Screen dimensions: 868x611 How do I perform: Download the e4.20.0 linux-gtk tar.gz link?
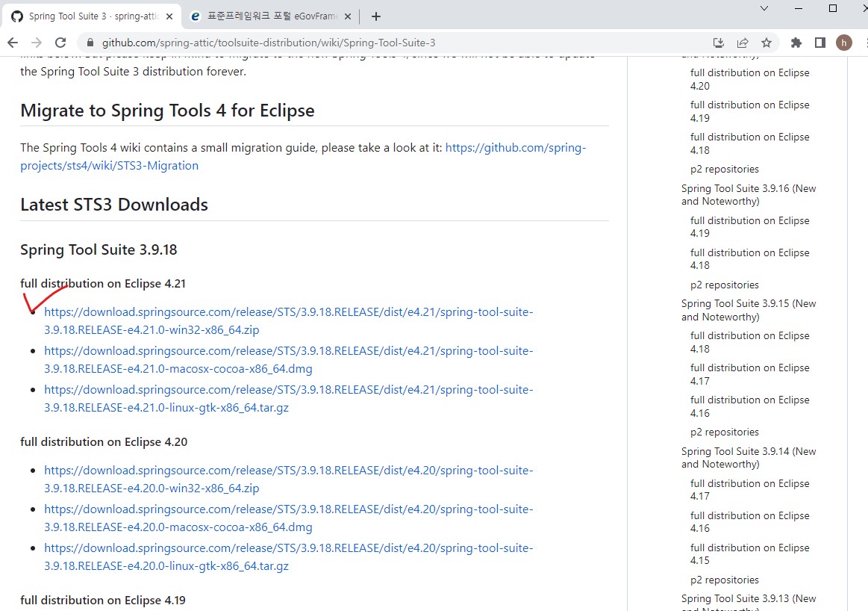[x=288, y=556]
